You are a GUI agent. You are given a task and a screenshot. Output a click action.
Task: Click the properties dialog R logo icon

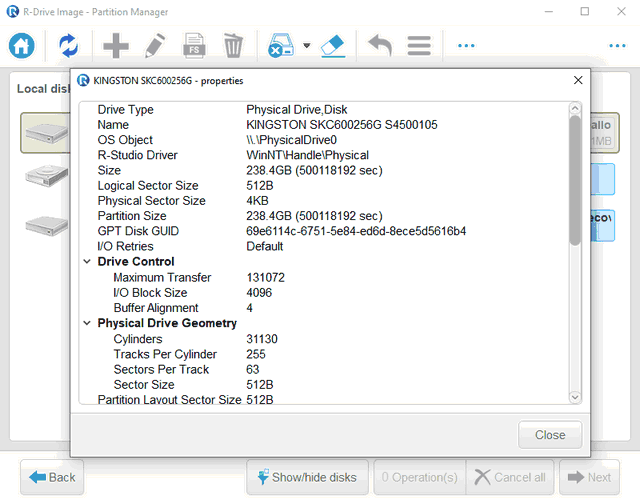point(83,80)
